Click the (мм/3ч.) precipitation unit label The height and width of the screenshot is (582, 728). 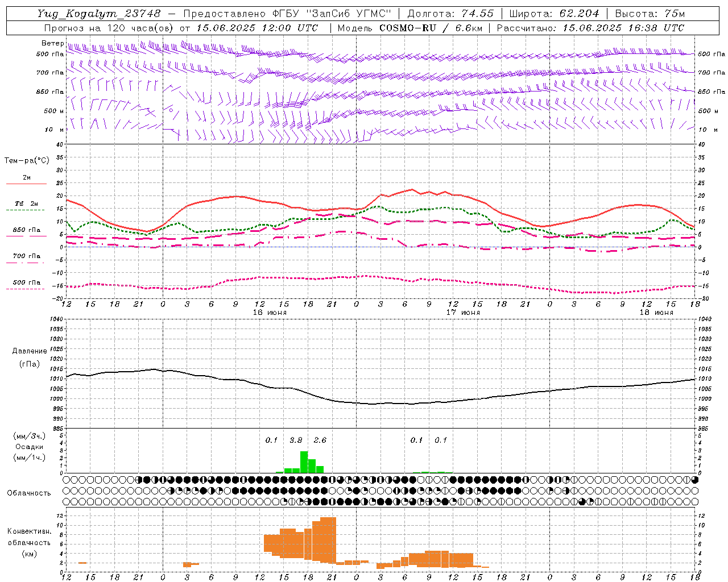[29, 436]
